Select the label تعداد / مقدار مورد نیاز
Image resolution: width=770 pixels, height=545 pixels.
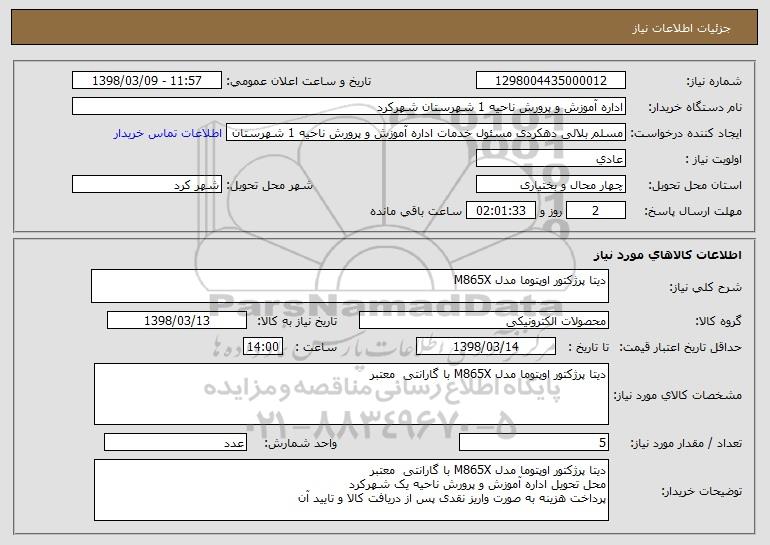686,443
